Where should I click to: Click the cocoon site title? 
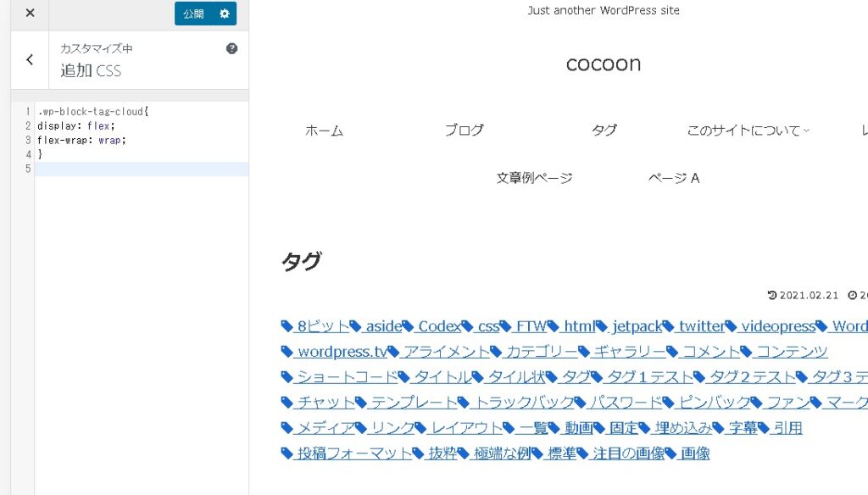tap(604, 64)
